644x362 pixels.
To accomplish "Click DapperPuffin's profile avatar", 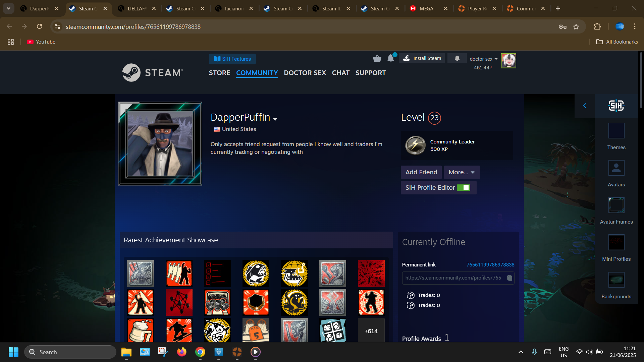I will pyautogui.click(x=160, y=143).
